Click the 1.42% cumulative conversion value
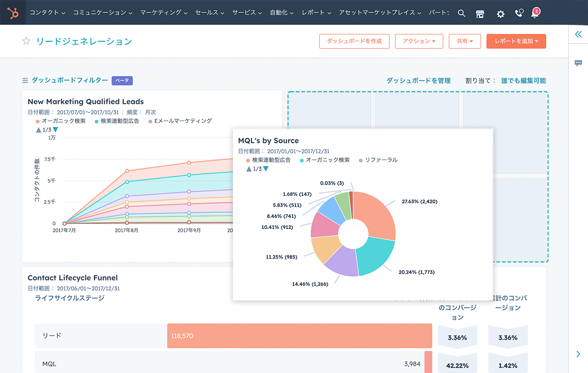Image resolution: width=588 pixels, height=373 pixels. pyautogui.click(x=508, y=366)
